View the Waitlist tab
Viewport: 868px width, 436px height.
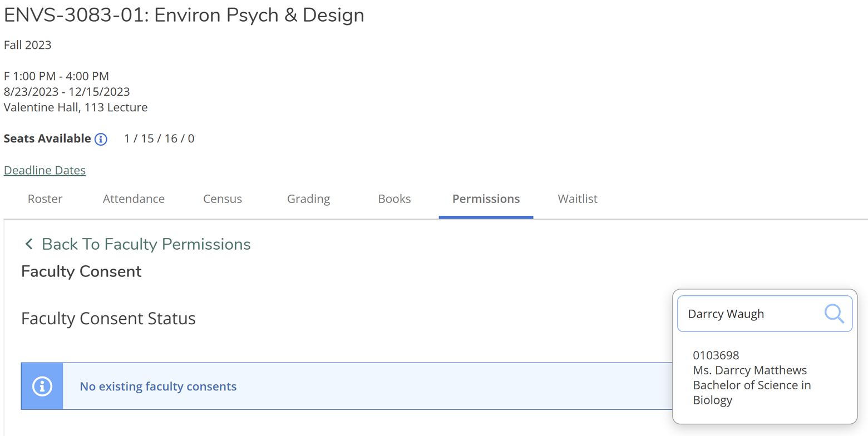coord(578,199)
